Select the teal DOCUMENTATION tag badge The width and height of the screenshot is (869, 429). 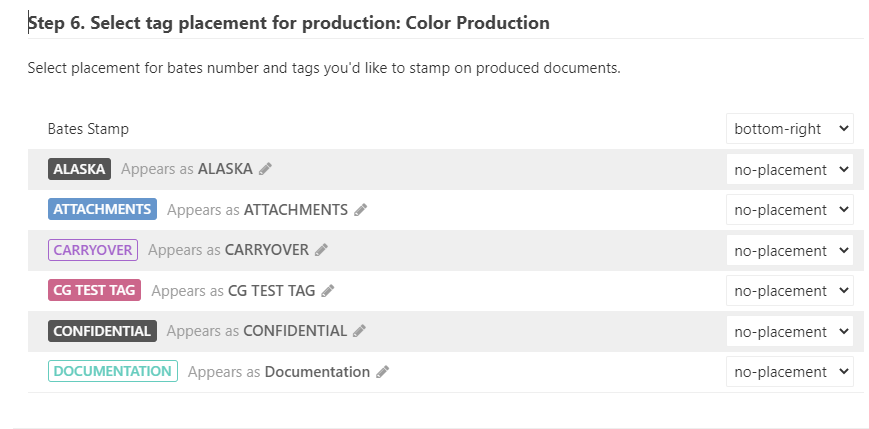click(112, 372)
